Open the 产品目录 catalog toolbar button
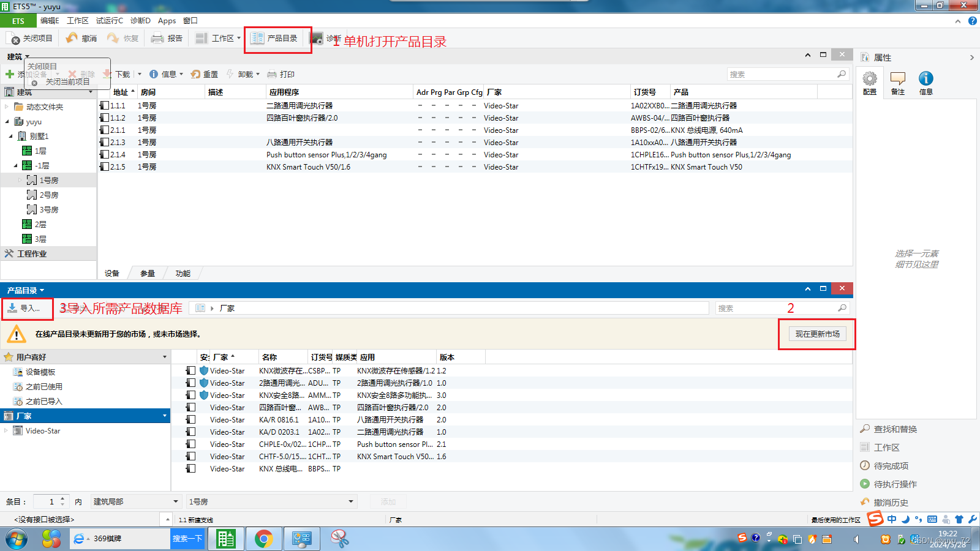The height and width of the screenshot is (551, 980). coord(274,39)
